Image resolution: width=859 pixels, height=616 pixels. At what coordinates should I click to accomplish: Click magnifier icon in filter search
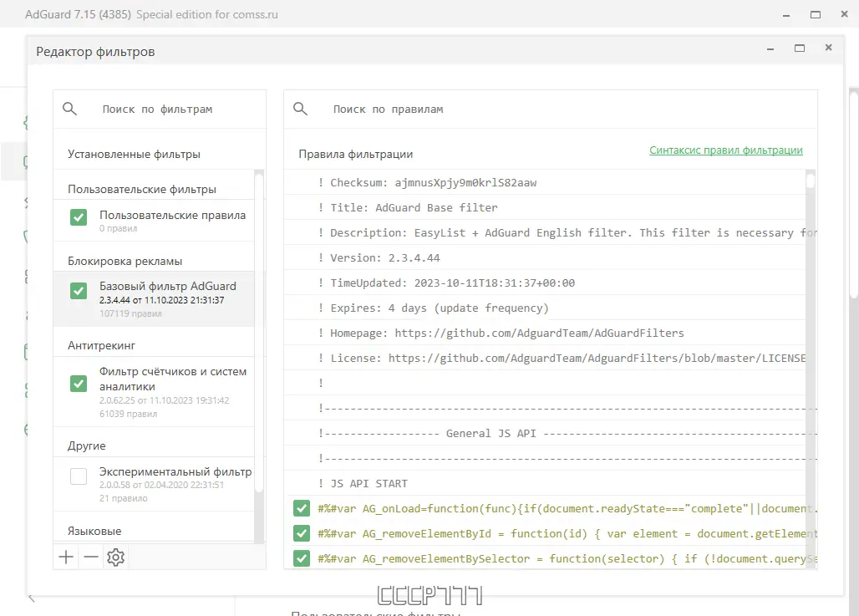click(x=70, y=109)
